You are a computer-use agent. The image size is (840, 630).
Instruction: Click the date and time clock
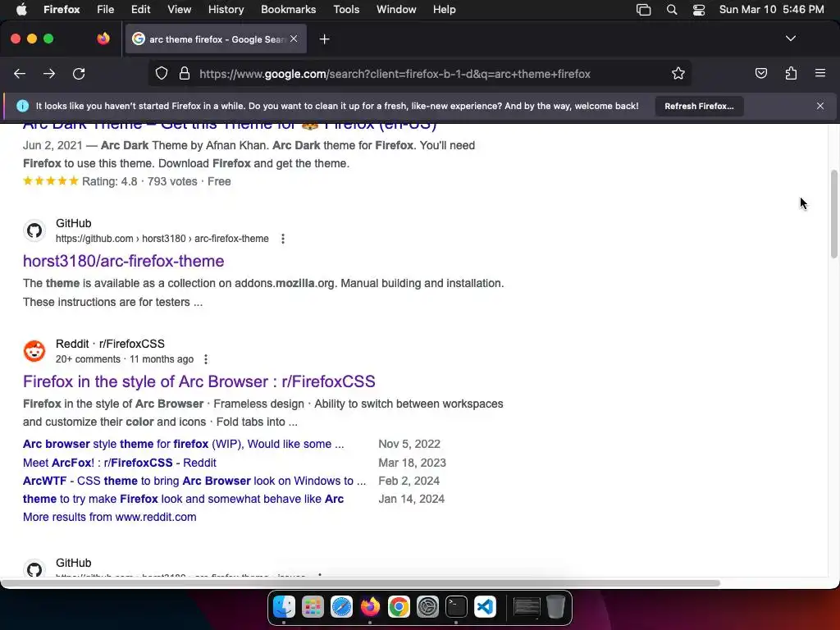pos(771,10)
